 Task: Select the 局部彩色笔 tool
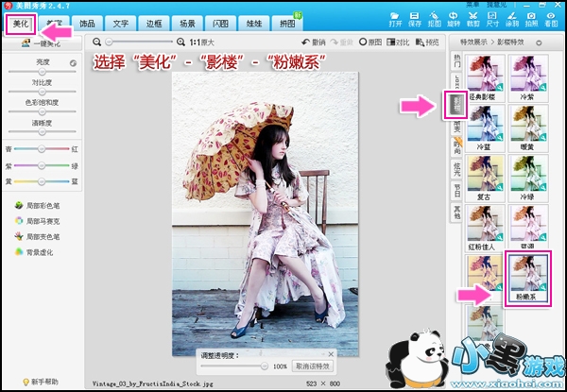tap(37, 206)
